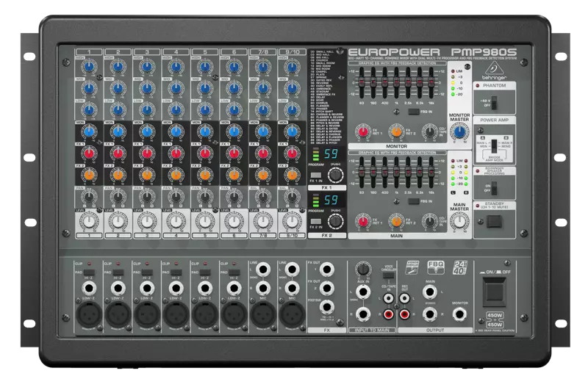Click the 24/40 bit processor logo
Image resolution: width=588 pixels, height=390 pixels.
tap(460, 267)
